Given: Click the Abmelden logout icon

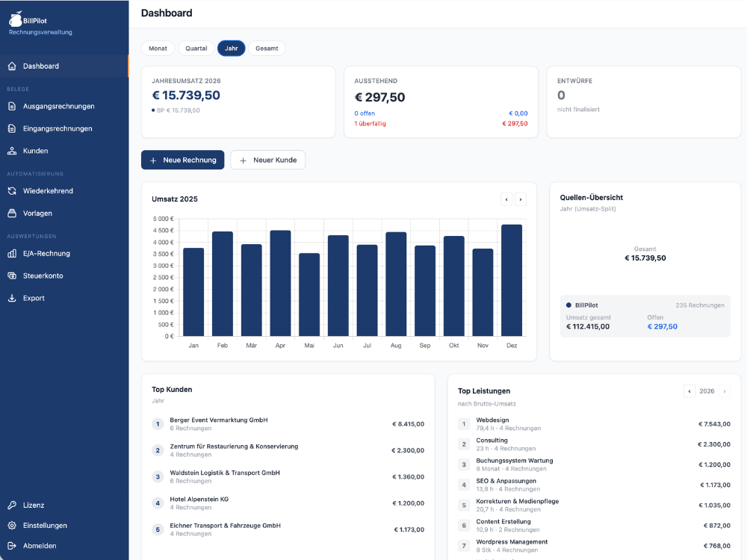Looking at the screenshot, I should pyautogui.click(x=12, y=547).
